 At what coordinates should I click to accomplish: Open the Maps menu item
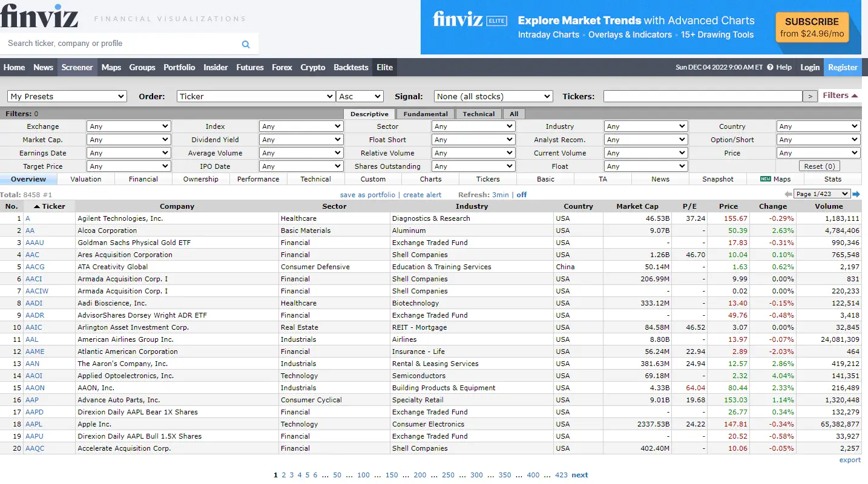tap(111, 67)
